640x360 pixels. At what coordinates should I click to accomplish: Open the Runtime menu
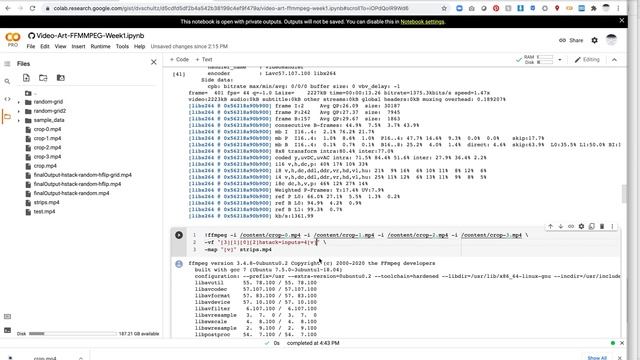click(x=100, y=47)
